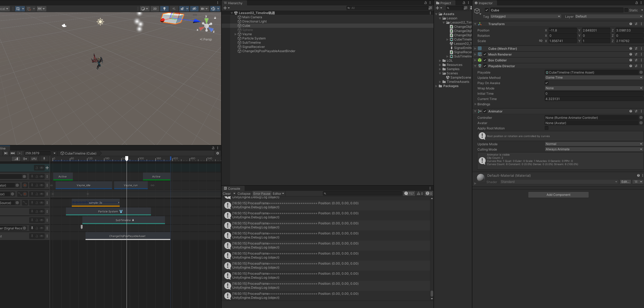
Task: Click the Timeline go-to-end playback icon
Action: click(12, 153)
